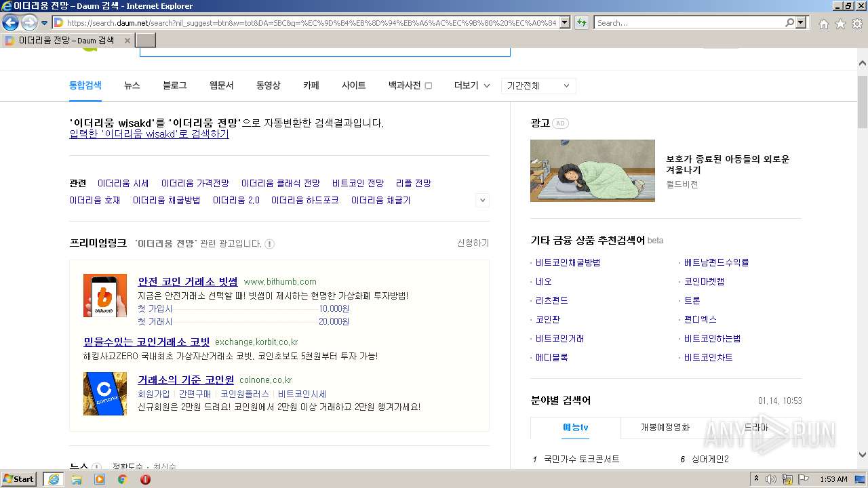Select the 개봉예정영화 category tab

coord(665,428)
